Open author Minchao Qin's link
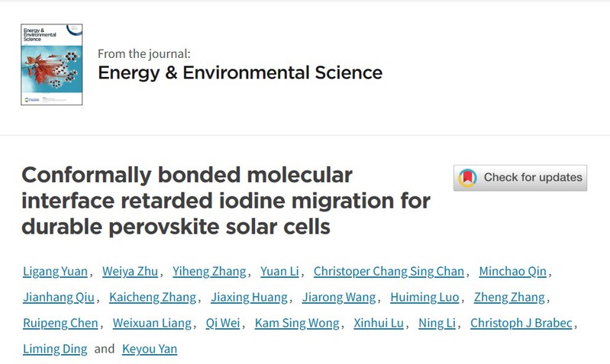 click(x=514, y=272)
